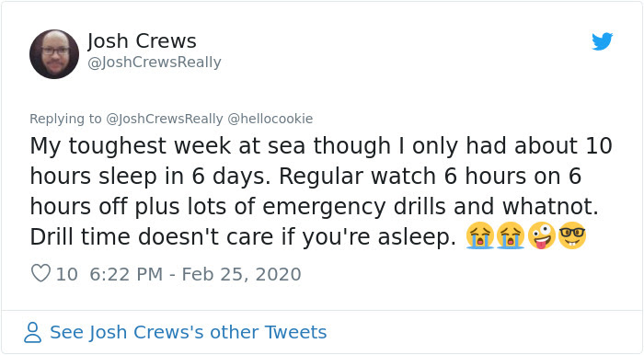Visit the @JoshCrewsReally handle under name
644x355 pixels.
[155, 63]
